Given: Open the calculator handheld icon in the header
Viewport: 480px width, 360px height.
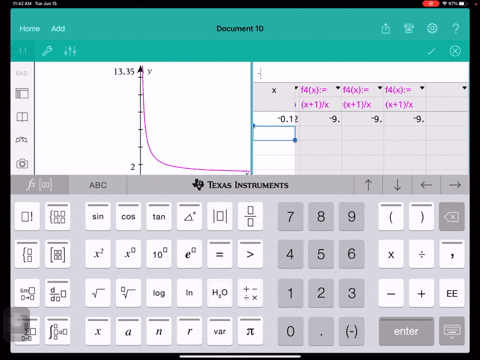Looking at the screenshot, I should click(x=409, y=29).
